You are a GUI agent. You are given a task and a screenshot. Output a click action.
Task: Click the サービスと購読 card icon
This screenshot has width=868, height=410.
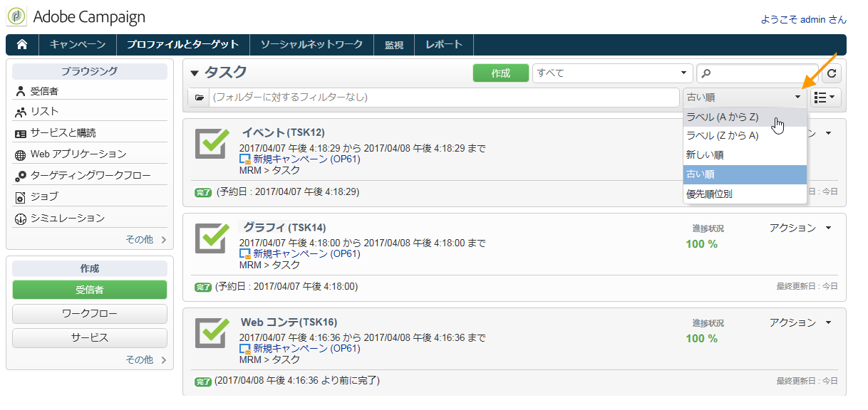[x=20, y=133]
